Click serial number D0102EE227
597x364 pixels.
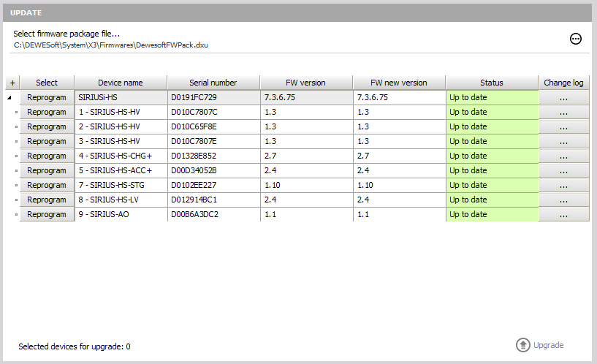213,185
